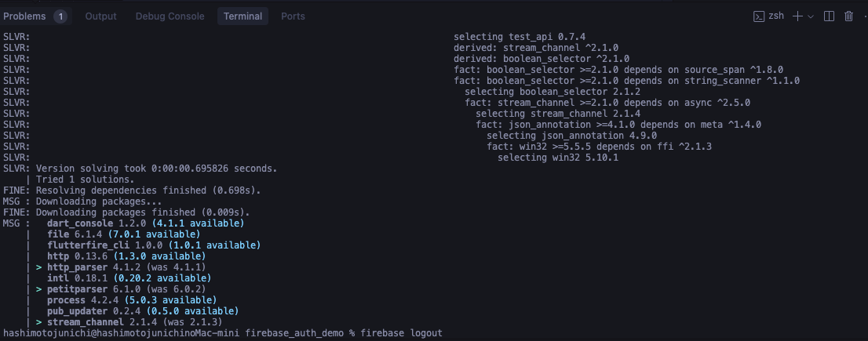This screenshot has height=341, width=868.
Task: Create a new terminal with plus icon
Action: tap(797, 16)
